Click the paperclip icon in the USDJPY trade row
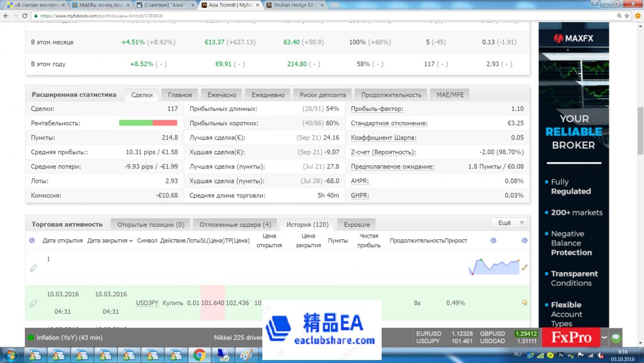 33,303
